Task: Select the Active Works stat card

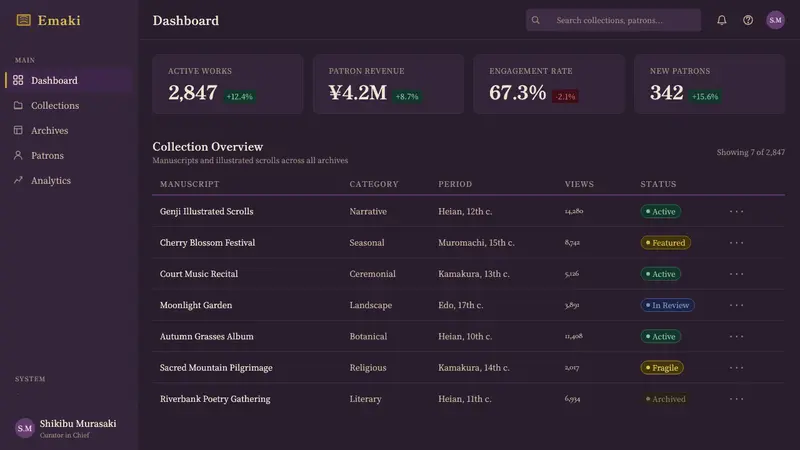Action: [x=228, y=84]
